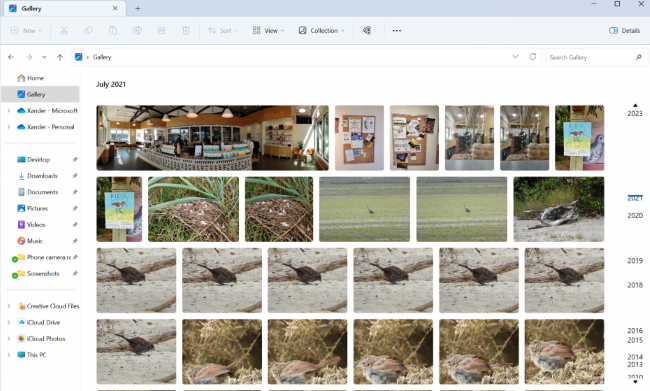650x391 pixels.
Task: Click timeline scroll-up arrow above 2023
Action: tap(635, 105)
